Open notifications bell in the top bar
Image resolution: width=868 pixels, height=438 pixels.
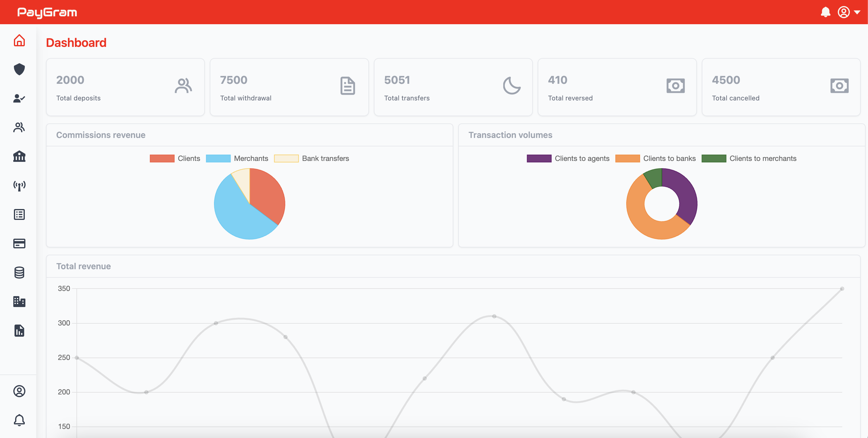[825, 12]
